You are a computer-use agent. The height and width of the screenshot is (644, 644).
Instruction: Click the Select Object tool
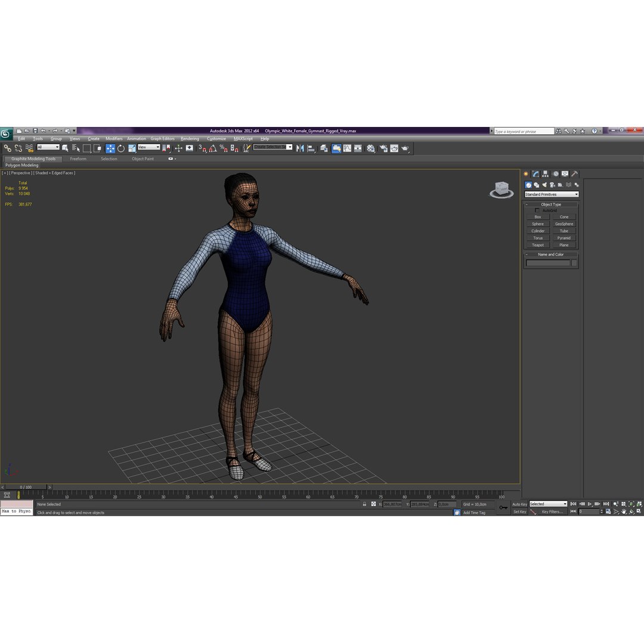click(x=65, y=148)
